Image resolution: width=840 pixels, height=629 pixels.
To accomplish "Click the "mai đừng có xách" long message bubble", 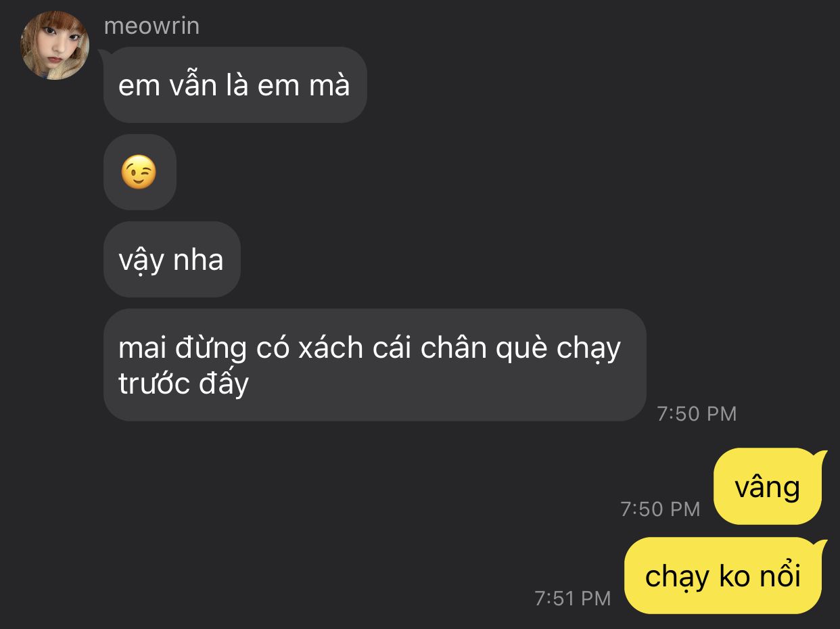I will click(x=375, y=365).
